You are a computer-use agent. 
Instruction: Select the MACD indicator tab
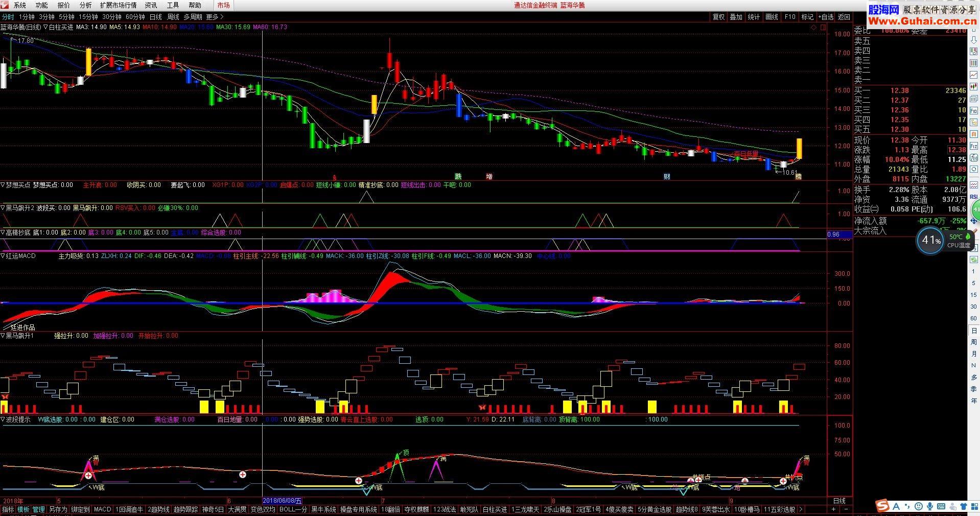[x=102, y=509]
